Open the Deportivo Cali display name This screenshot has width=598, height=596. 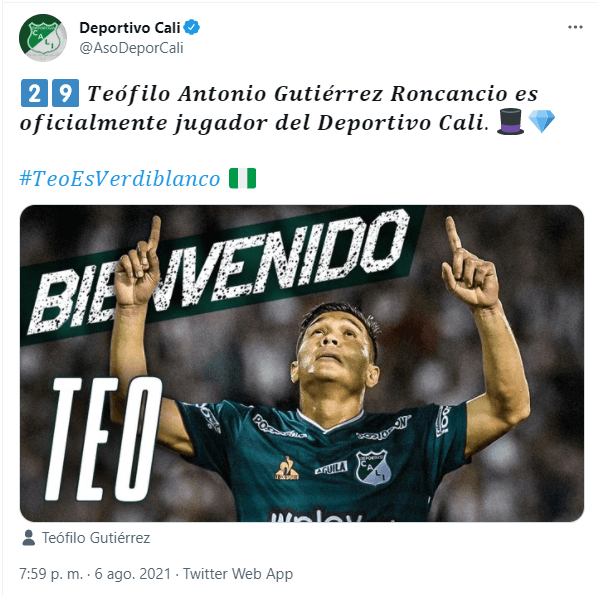(x=130, y=28)
